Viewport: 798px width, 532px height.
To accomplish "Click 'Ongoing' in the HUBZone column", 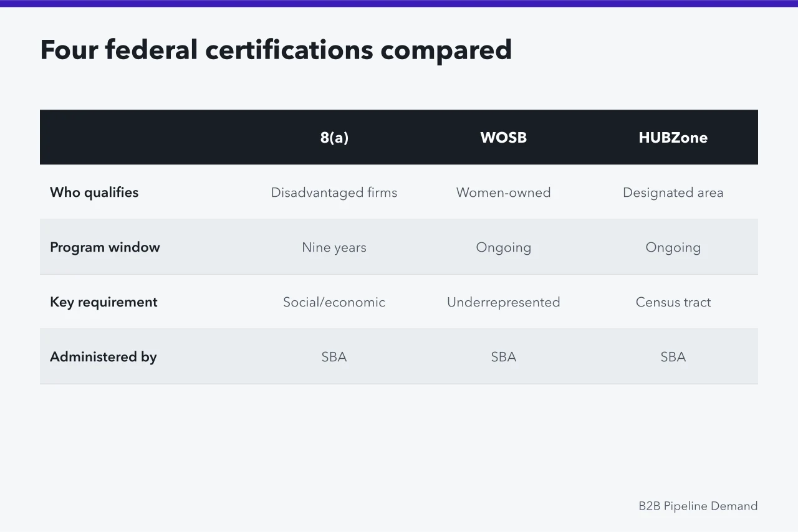I will pyautogui.click(x=673, y=247).
